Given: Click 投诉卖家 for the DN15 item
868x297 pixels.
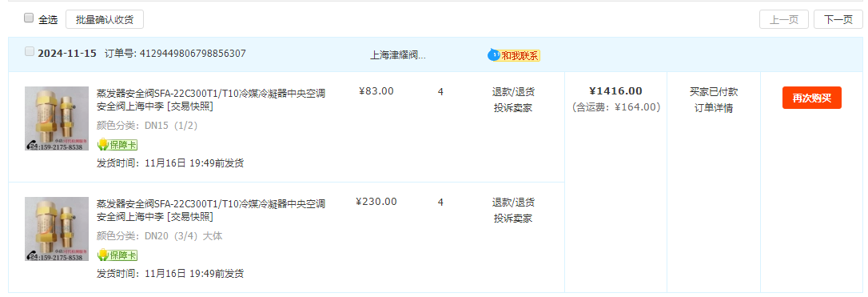Looking at the screenshot, I should coord(513,107).
